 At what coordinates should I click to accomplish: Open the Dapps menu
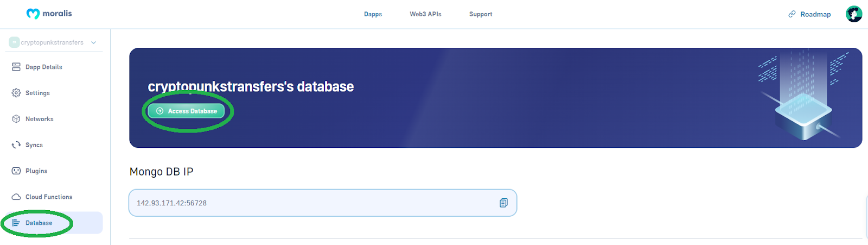[x=373, y=14]
